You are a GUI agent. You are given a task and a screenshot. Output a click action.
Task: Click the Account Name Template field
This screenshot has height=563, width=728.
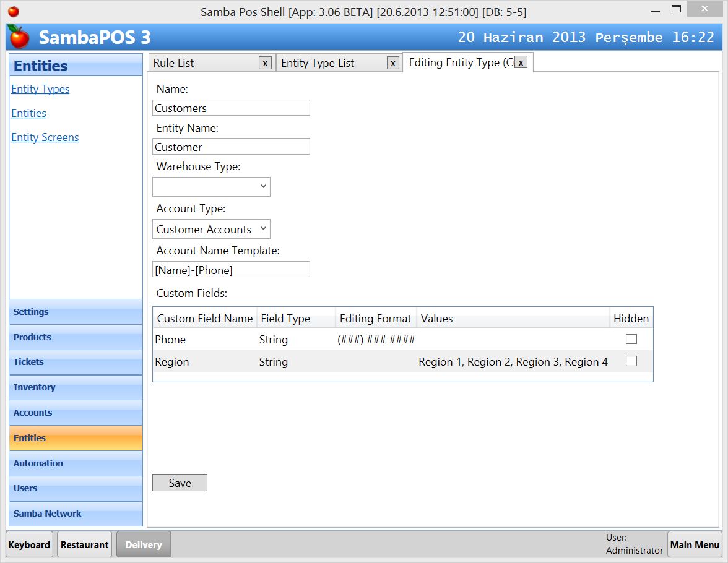pos(230,270)
